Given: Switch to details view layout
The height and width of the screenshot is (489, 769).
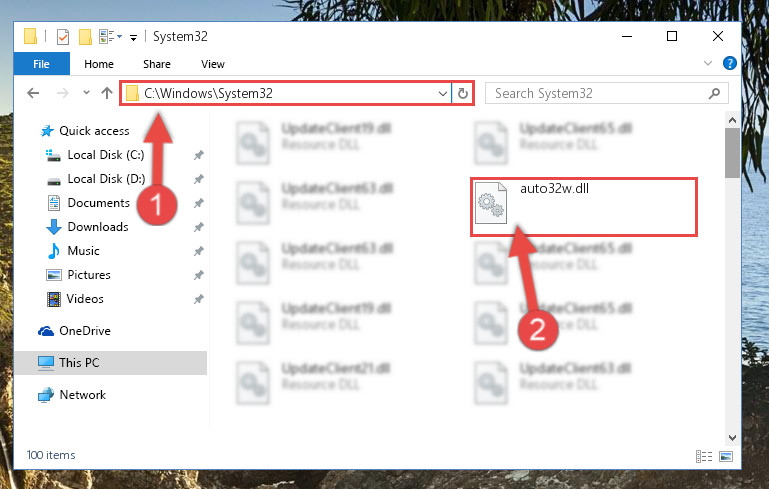Looking at the screenshot, I should coord(704,456).
